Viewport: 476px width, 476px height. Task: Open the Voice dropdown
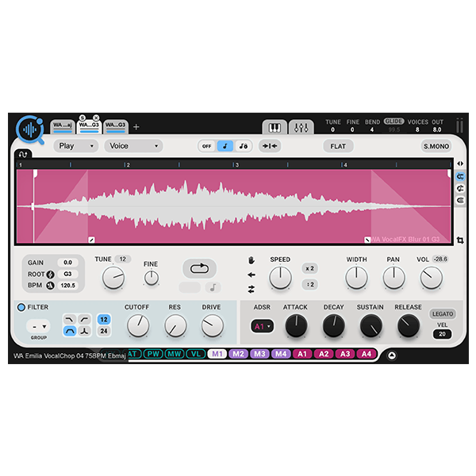click(x=133, y=146)
